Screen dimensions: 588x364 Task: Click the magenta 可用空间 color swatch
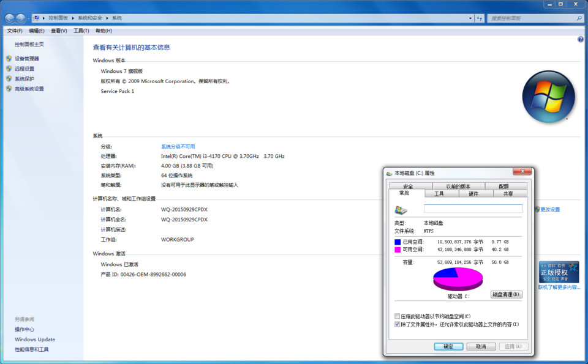[398, 250]
